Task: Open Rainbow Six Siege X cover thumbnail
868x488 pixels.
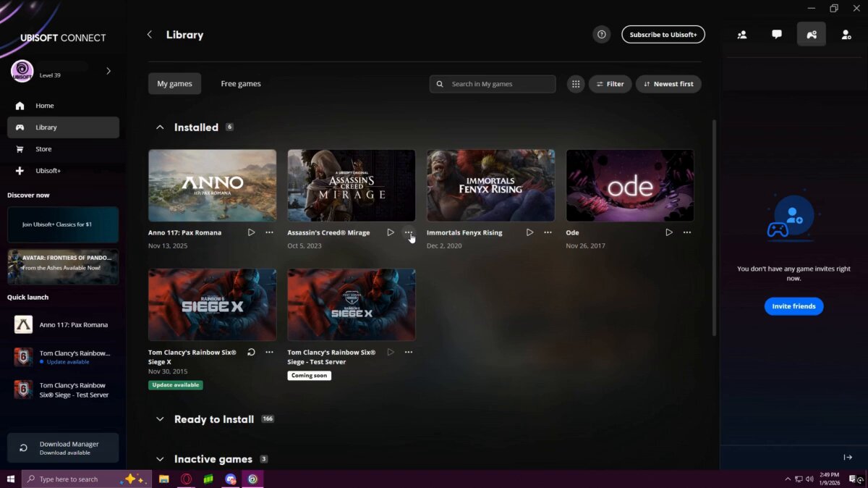Action: point(212,305)
